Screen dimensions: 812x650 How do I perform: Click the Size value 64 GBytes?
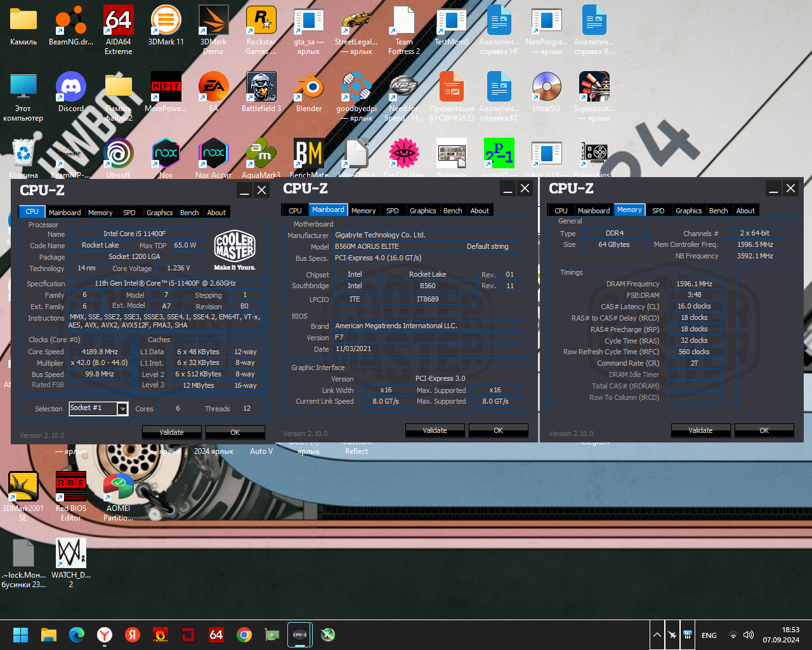point(614,244)
